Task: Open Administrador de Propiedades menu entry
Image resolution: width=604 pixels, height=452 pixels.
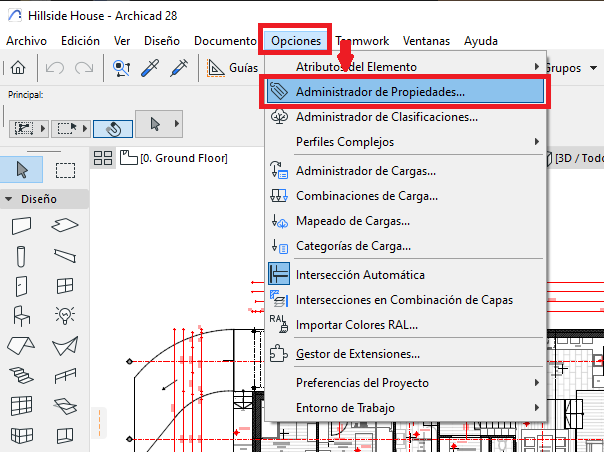Action: tap(379, 91)
